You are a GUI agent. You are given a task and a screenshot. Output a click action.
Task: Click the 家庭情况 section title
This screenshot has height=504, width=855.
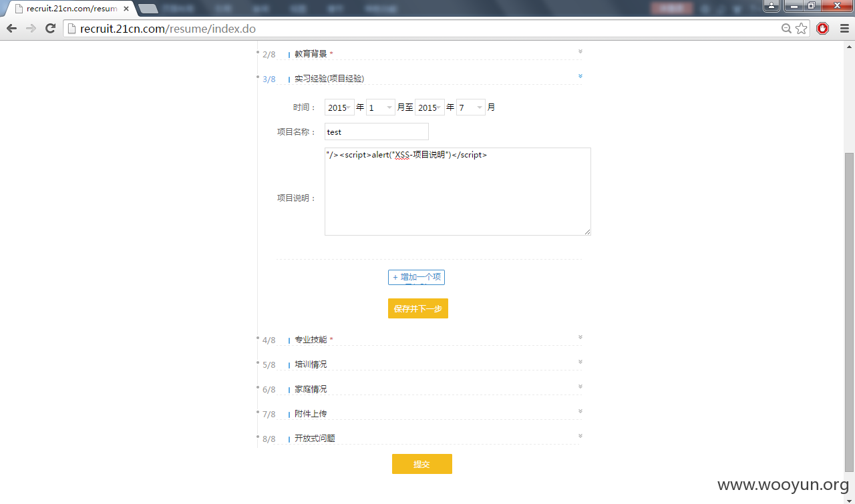pos(311,389)
